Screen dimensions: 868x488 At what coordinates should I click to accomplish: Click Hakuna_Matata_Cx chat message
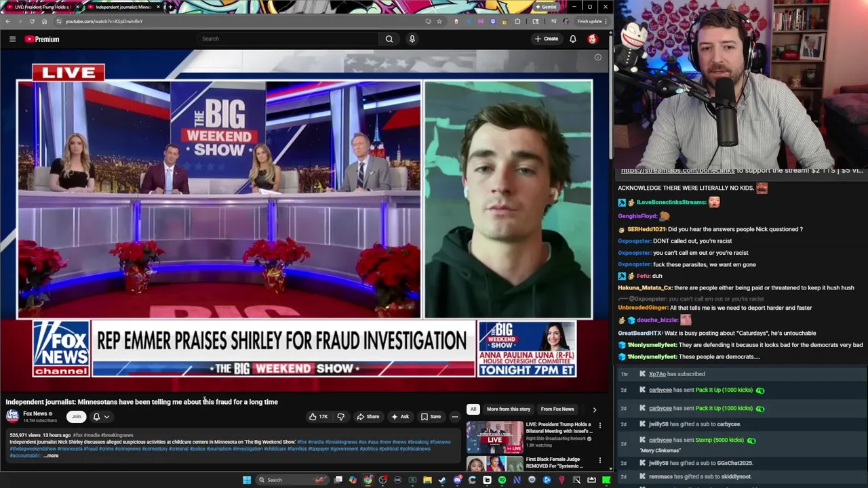(x=736, y=288)
